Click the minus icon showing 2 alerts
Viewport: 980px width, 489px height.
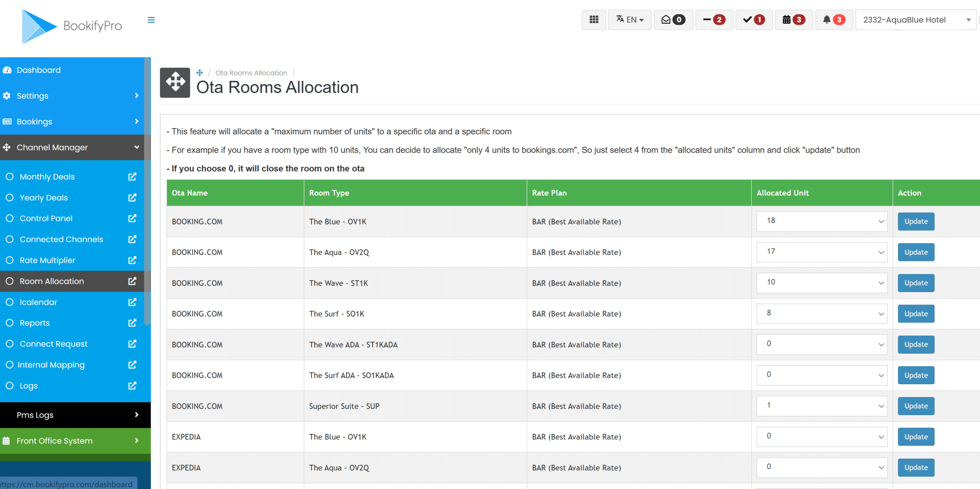[714, 20]
